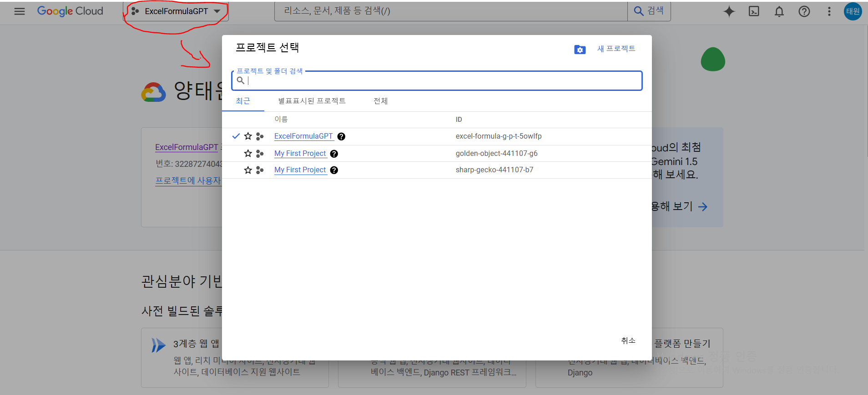Screen dimensions: 868x395
Task: Click the manage resources folder-gear icon
Action: [x=580, y=50]
